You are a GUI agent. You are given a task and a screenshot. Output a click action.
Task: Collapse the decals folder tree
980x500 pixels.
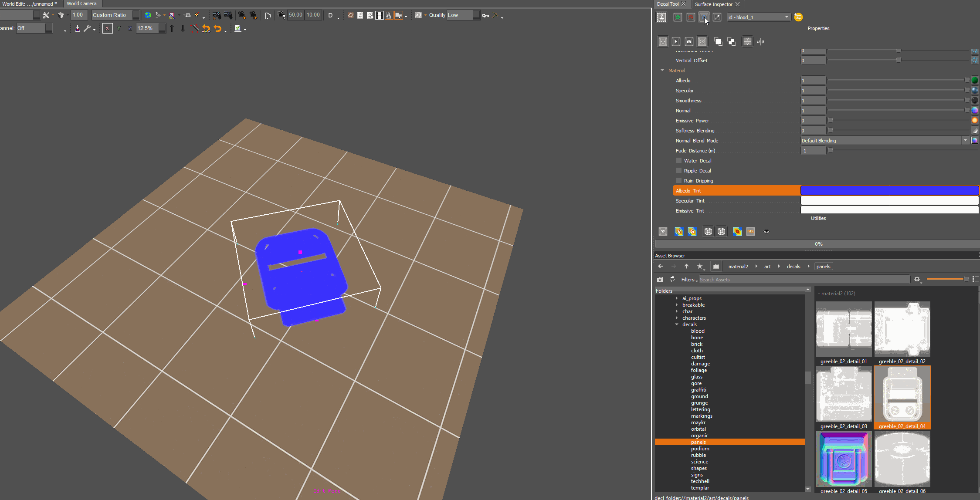[x=677, y=324]
